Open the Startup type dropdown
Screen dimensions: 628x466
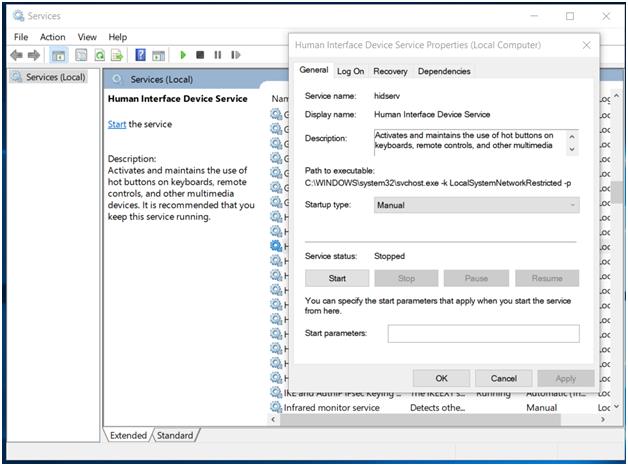pos(476,205)
